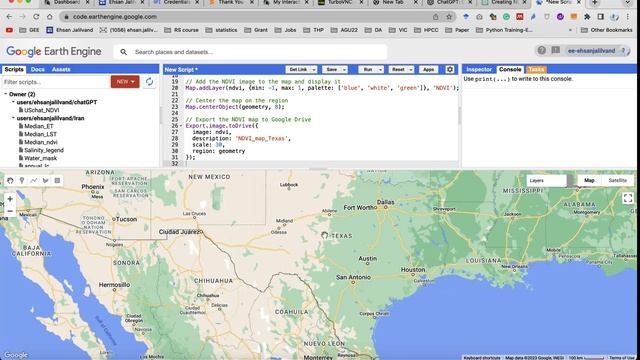
Task: Fold the code block at line 26
Action: point(181,126)
